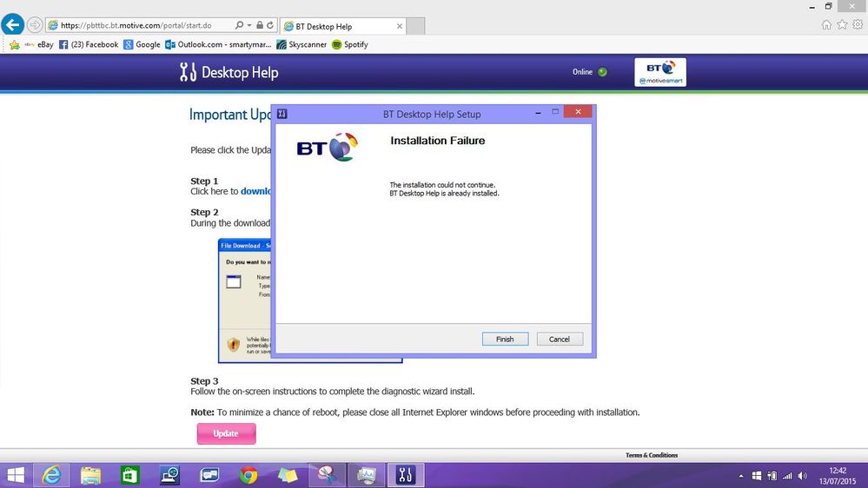Click the browser back arrow button
Image resolution: width=868 pixels, height=488 pixels.
12,25
